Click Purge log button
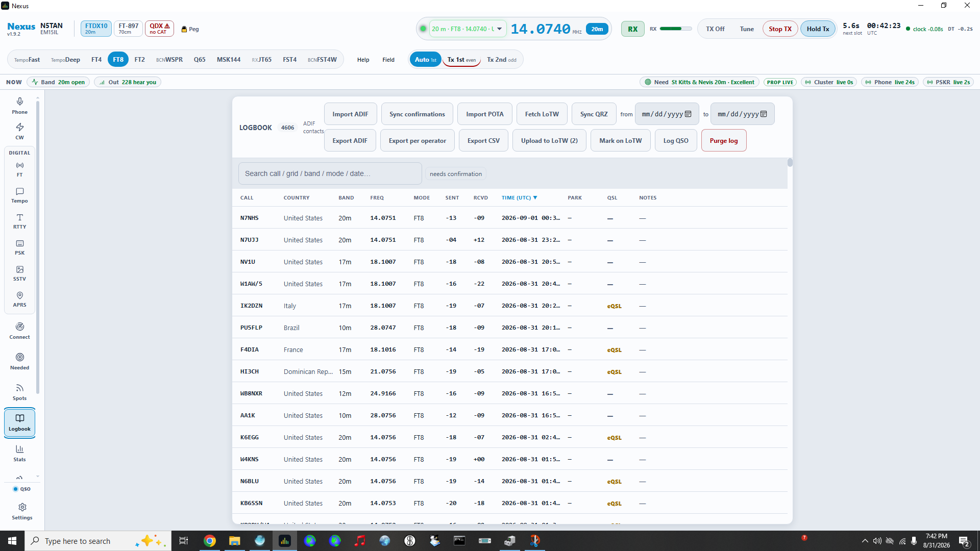 (x=723, y=140)
